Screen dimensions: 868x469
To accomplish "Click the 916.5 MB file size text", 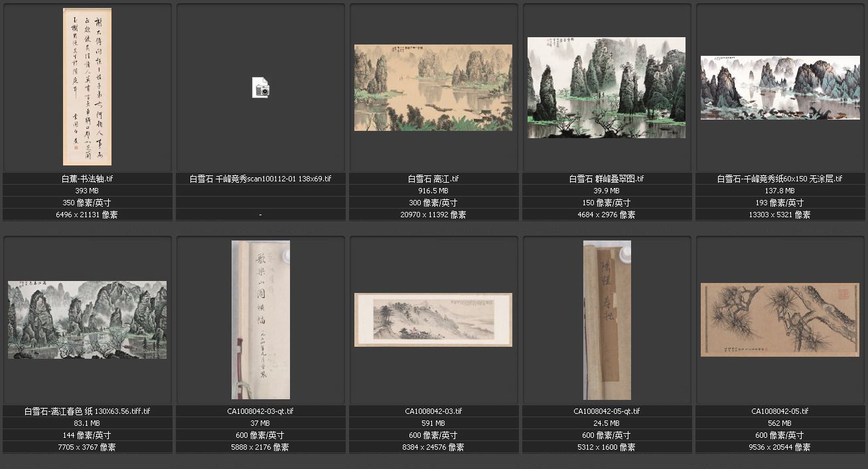I will 433,191.
